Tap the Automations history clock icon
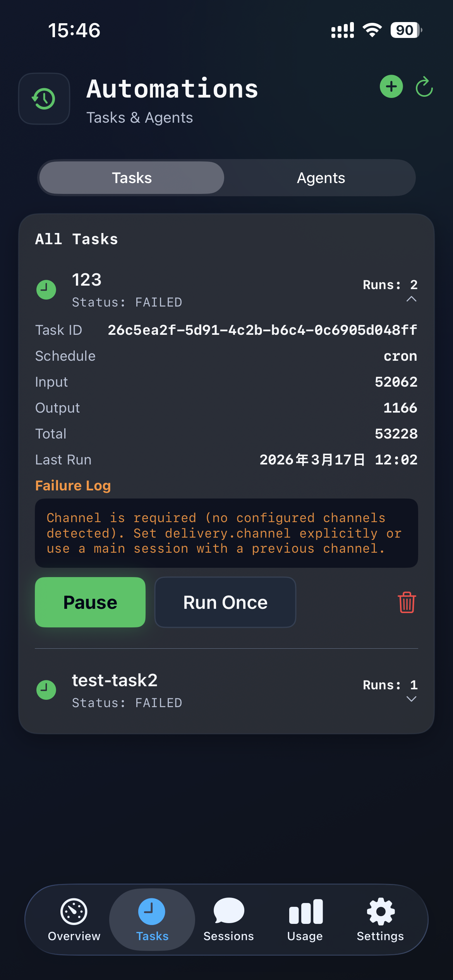The height and width of the screenshot is (980, 453). [44, 99]
